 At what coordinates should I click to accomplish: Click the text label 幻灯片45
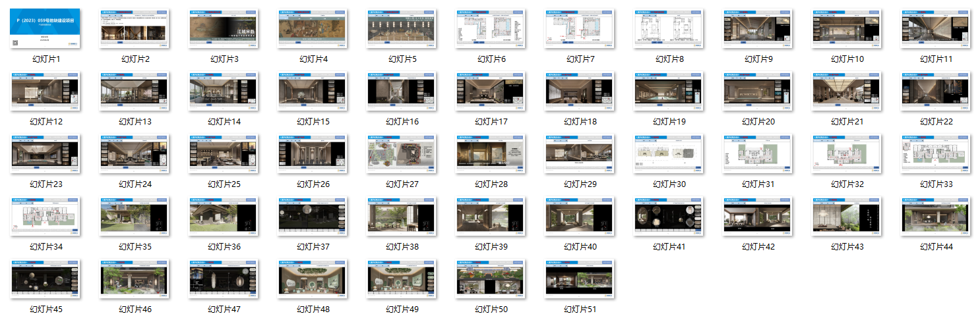click(47, 309)
